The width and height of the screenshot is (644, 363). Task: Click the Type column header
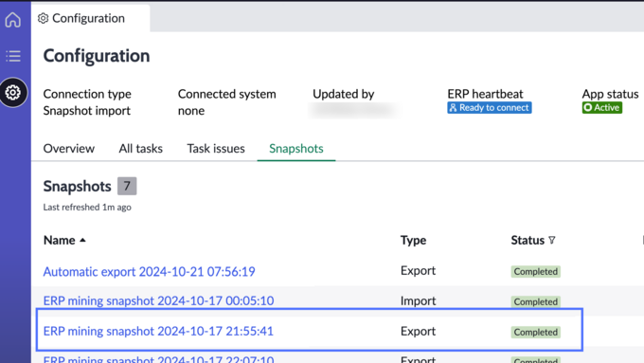413,240
